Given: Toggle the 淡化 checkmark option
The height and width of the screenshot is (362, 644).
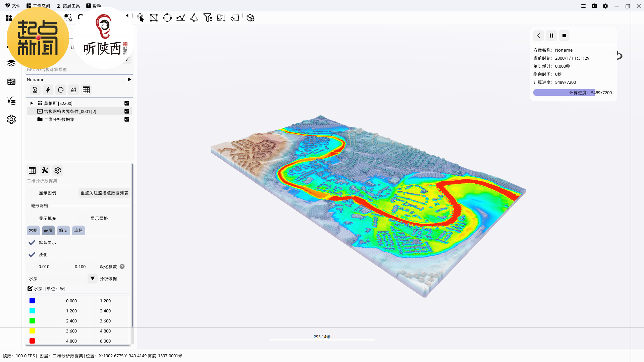Looking at the screenshot, I should 32,255.
